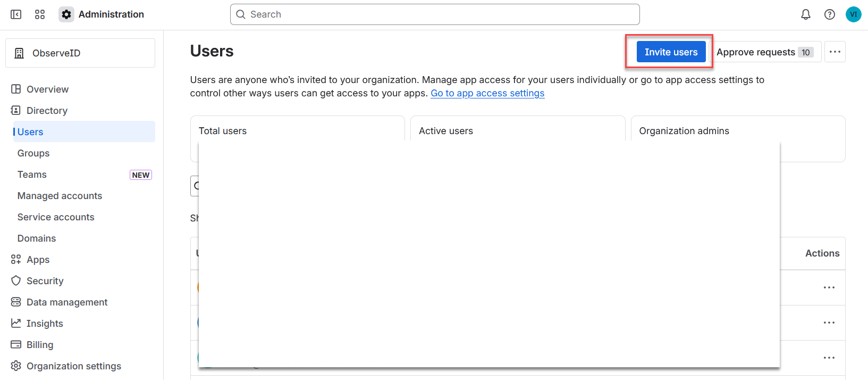Go to Groups in sidebar
Image resolution: width=868 pixels, height=380 pixels.
(x=33, y=153)
